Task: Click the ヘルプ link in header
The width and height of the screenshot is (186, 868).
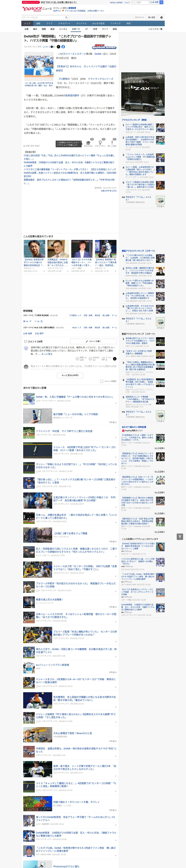Action: [127, 2]
